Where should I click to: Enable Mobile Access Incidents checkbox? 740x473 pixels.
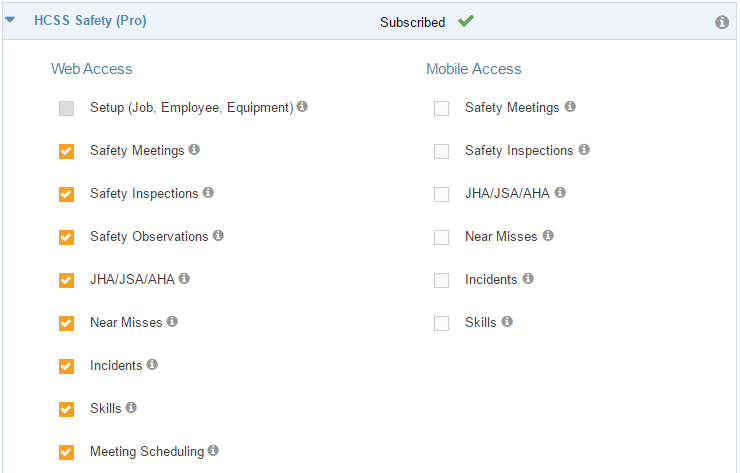(441, 280)
